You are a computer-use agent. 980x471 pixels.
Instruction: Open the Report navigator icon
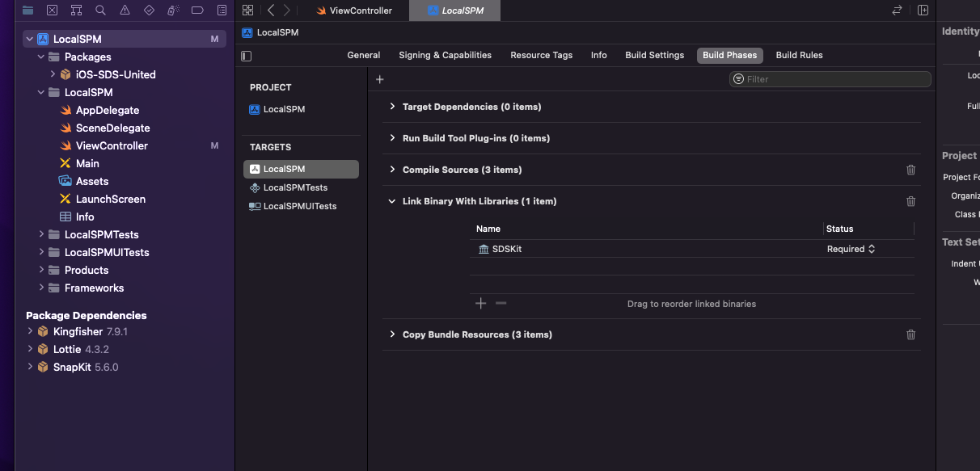(x=222, y=11)
